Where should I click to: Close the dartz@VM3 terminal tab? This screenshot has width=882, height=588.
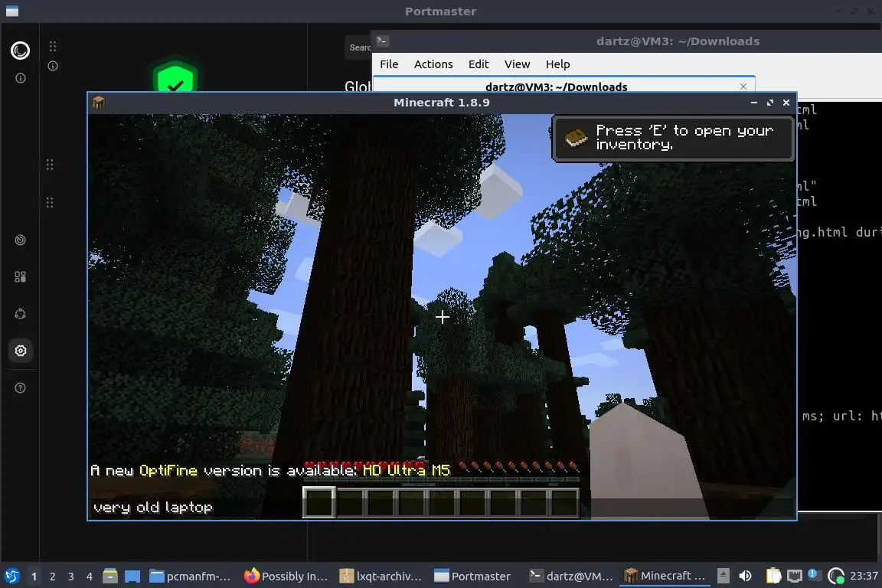pos(743,86)
